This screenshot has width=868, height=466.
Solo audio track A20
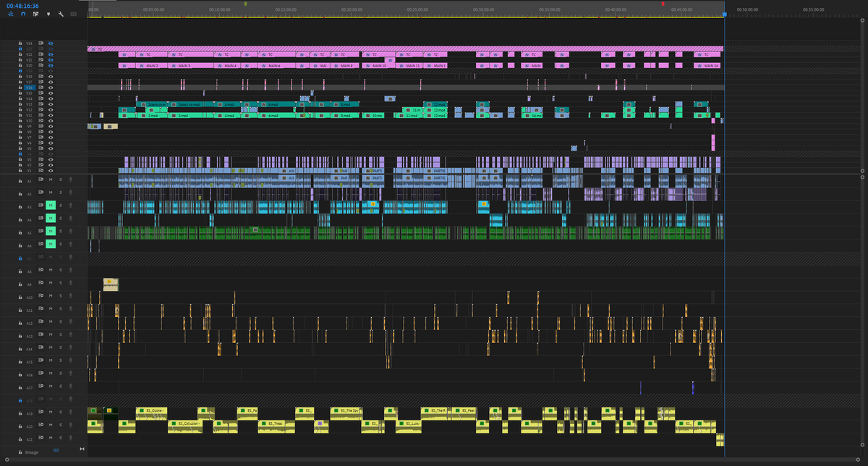click(61, 426)
